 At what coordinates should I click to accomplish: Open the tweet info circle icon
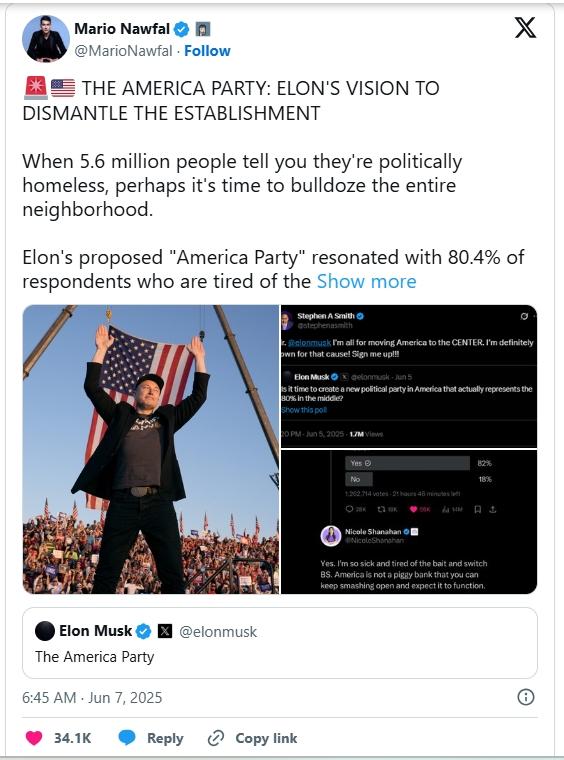click(526, 697)
